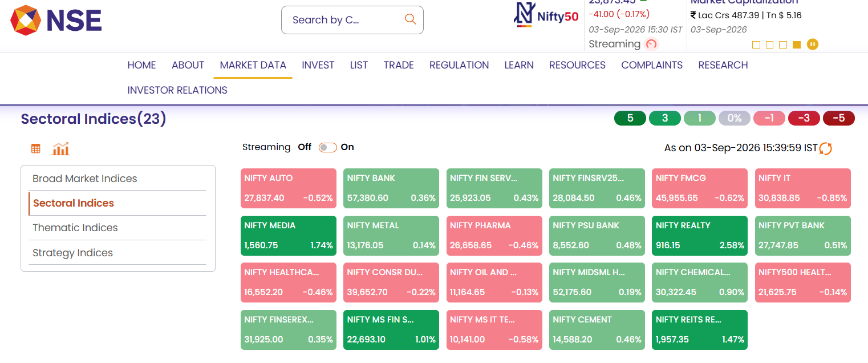The height and width of the screenshot is (363, 868).
Task: Toggle the Streaming Off/On switch
Action: point(327,147)
